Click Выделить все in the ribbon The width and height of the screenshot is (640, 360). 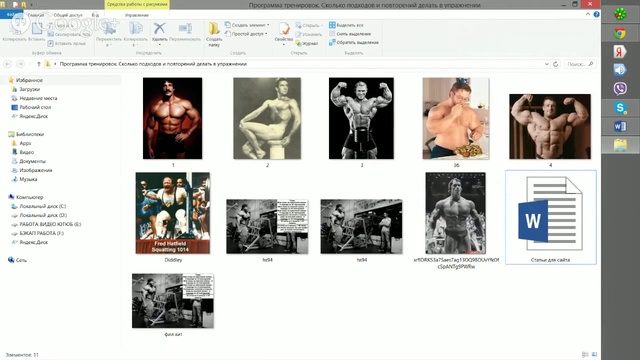tap(346, 25)
